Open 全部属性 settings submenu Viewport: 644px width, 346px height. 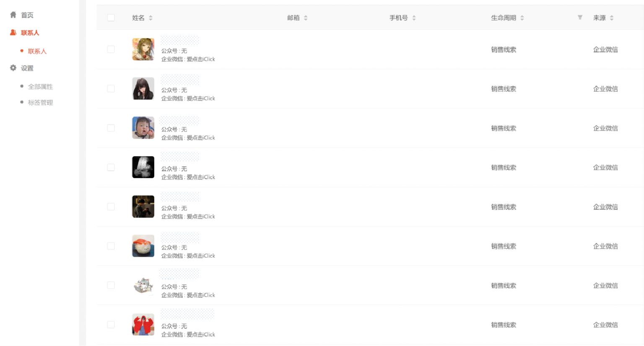[40, 87]
